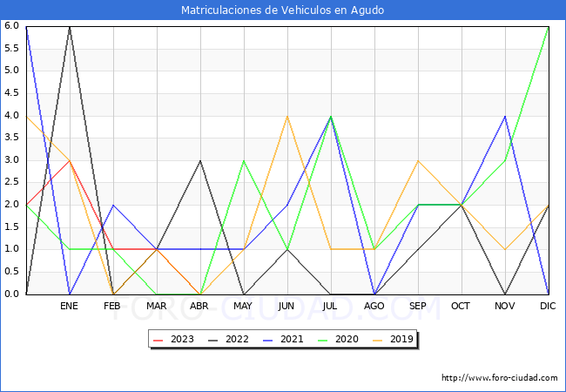Click the 4.0 y-axis value
The image size is (566, 392).
coord(11,116)
